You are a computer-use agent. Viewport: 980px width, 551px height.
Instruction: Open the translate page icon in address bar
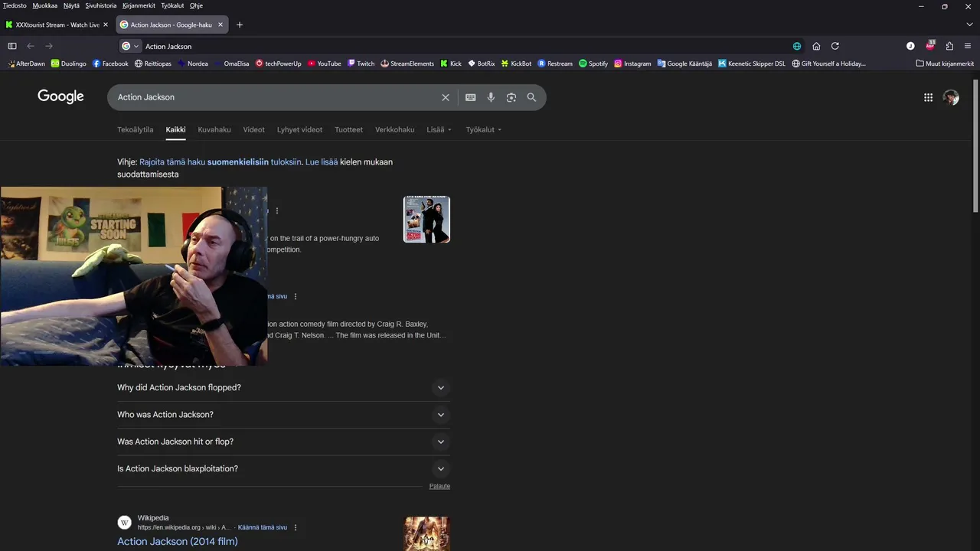tap(797, 46)
